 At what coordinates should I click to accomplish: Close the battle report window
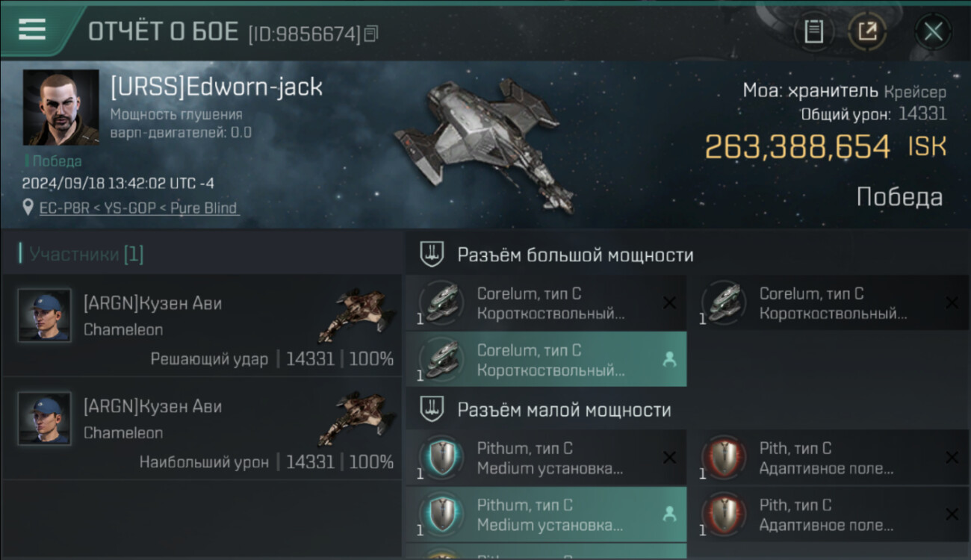(933, 31)
